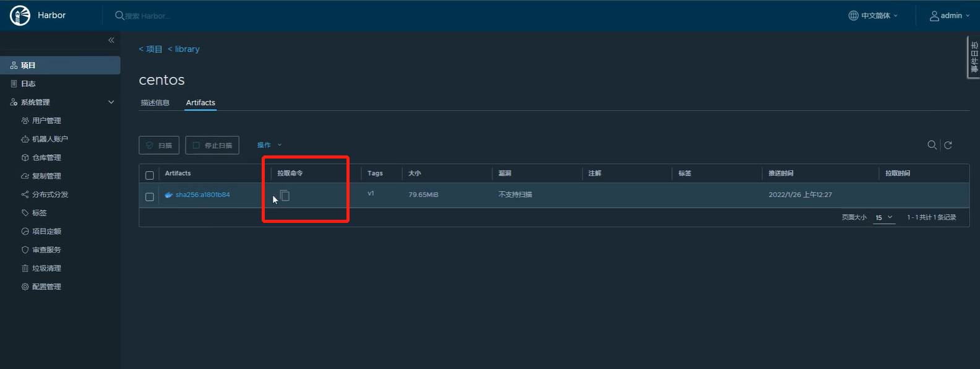
Task: Click the globe language icon
Action: 853,15
